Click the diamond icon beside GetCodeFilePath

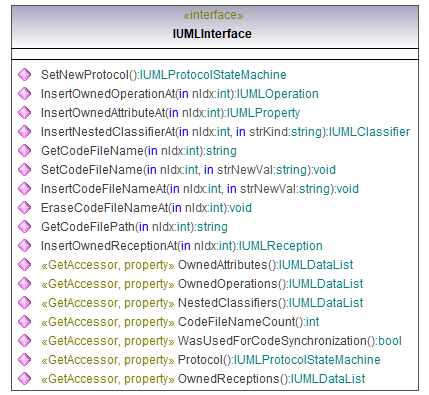24,227
